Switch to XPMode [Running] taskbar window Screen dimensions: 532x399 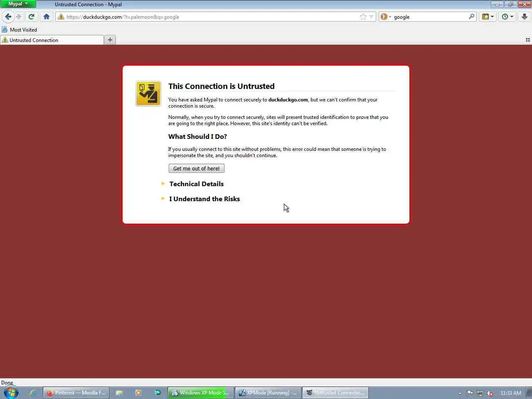click(x=268, y=393)
